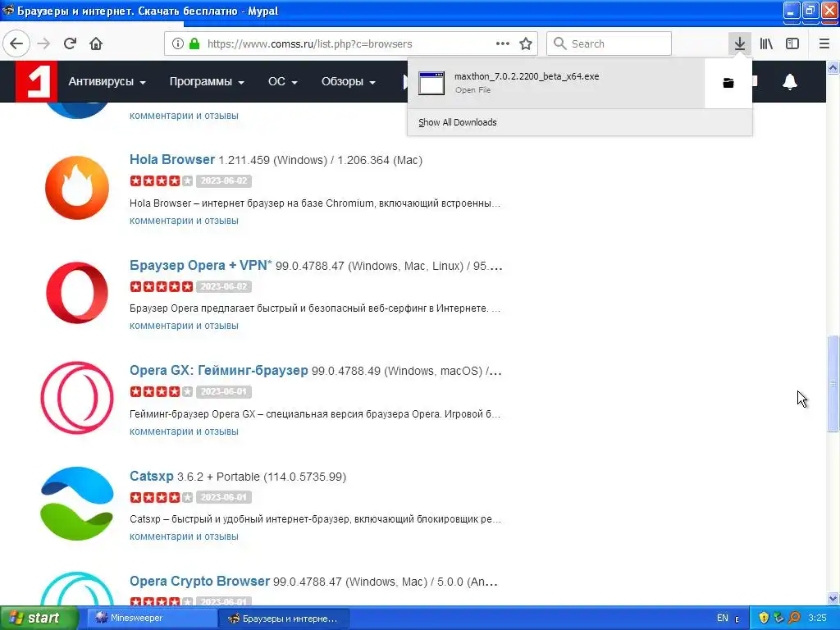Open the Обзоры dropdown menu
Image resolution: width=840 pixels, height=630 pixels.
(348, 81)
